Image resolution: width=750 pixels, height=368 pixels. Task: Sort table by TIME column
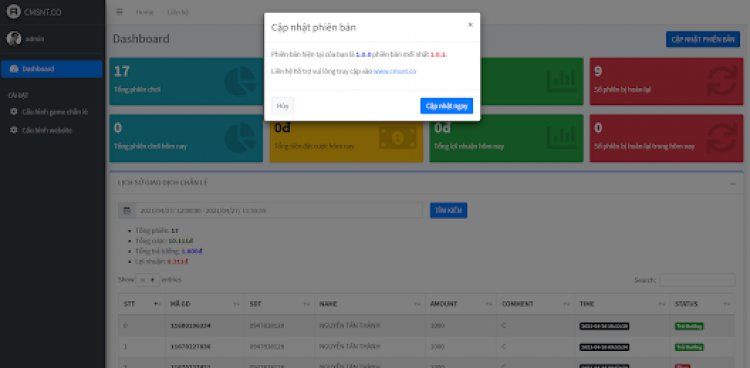[622, 304]
